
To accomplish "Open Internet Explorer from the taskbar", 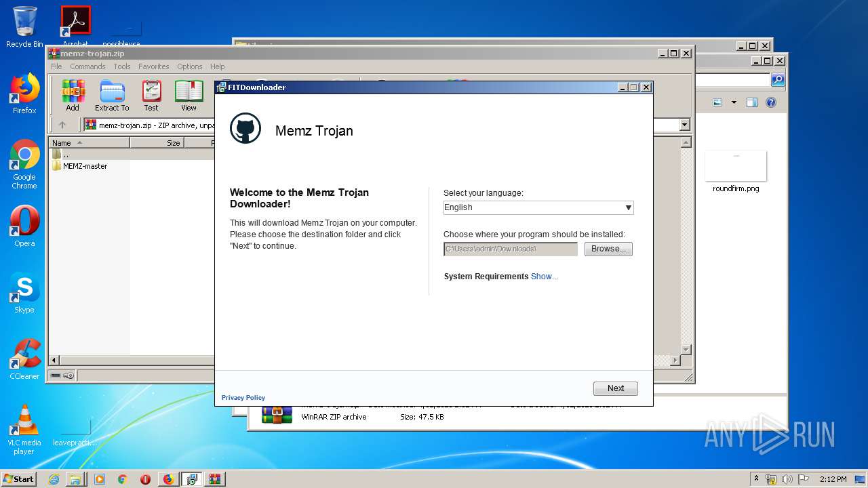I will (54, 479).
